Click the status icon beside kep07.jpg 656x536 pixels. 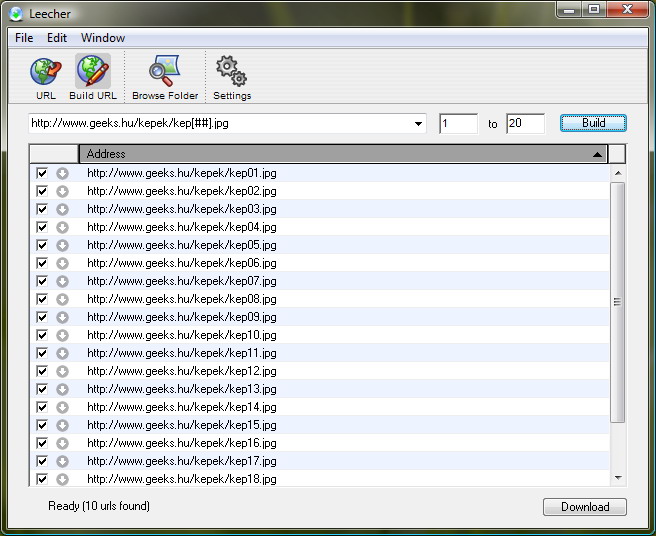tap(62, 281)
